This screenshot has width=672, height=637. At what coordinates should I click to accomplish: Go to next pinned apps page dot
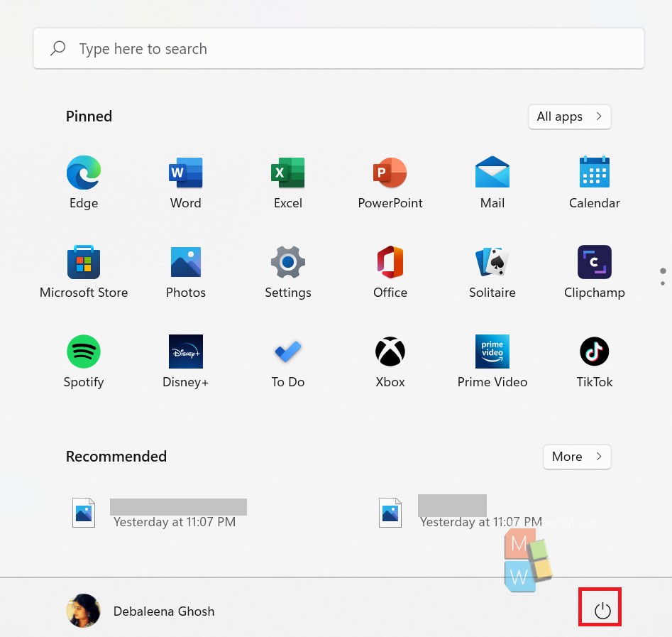(x=663, y=283)
